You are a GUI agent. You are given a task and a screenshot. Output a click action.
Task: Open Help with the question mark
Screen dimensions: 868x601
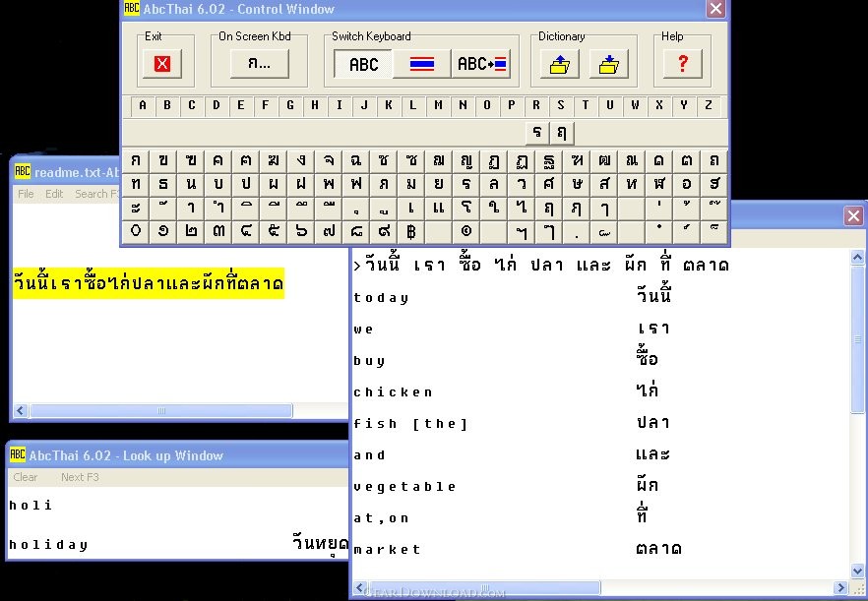(683, 64)
